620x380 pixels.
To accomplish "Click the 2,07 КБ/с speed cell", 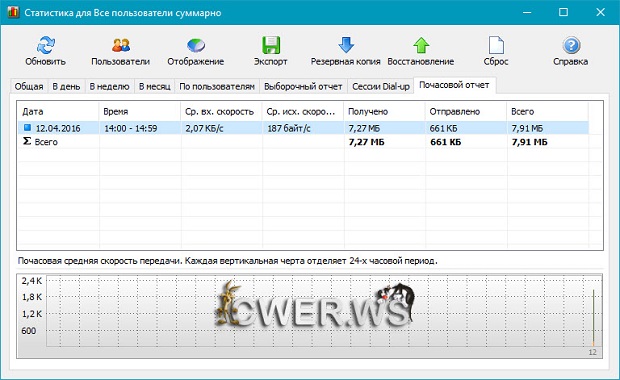I will pyautogui.click(x=204, y=128).
